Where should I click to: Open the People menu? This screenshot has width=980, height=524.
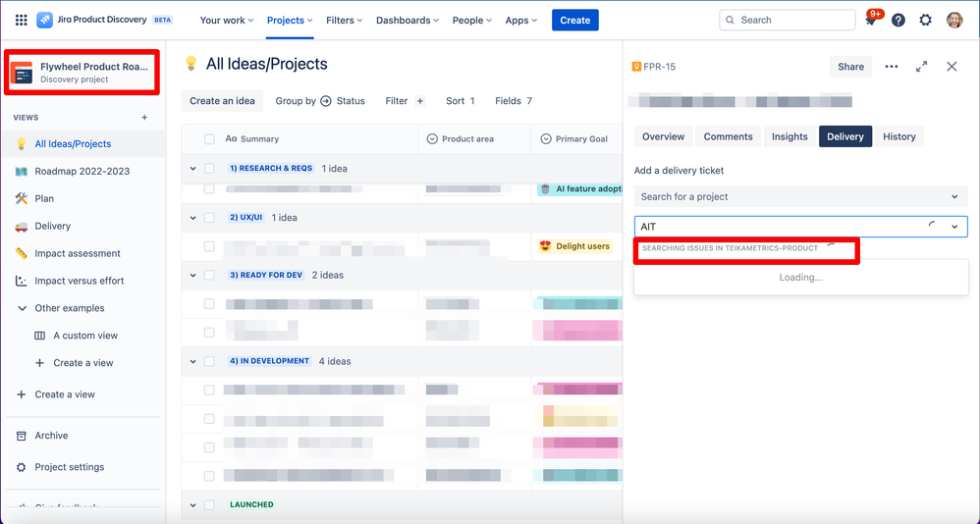coord(472,20)
